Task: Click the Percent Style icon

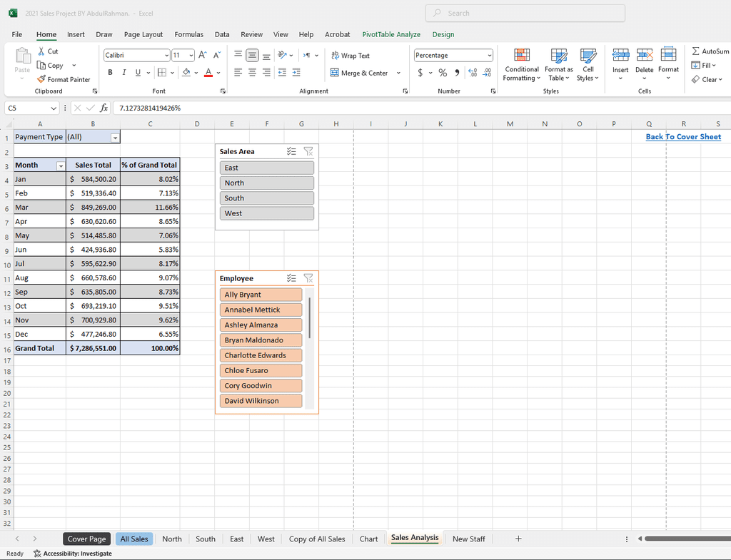Action: tap(443, 73)
